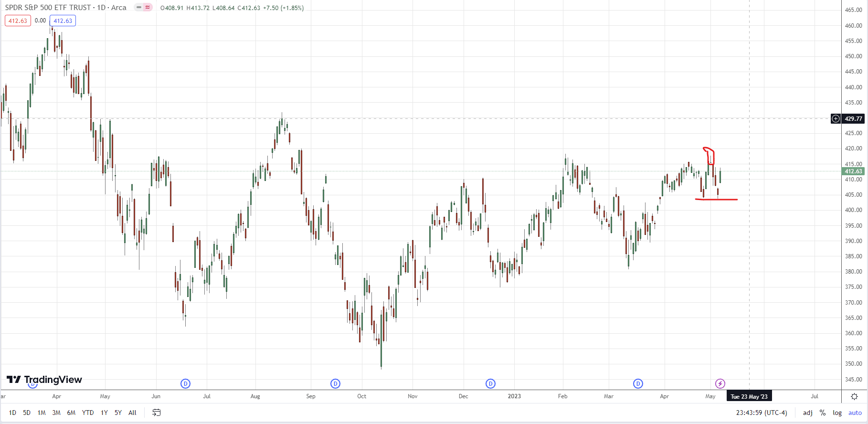The height and width of the screenshot is (424, 868).
Task: Click the dividend marker below mid-June
Action: coord(185,383)
